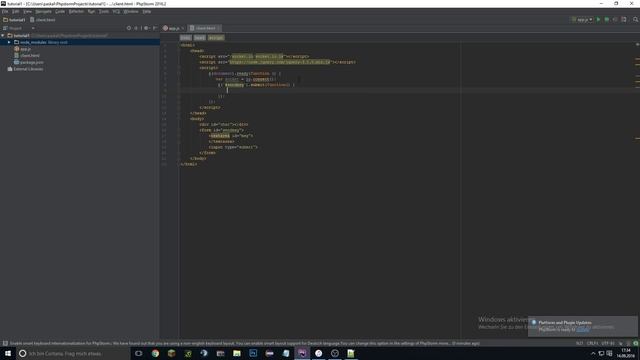Open the VCS menu
Image resolution: width=640 pixels, height=360 pixels.
(116, 11)
